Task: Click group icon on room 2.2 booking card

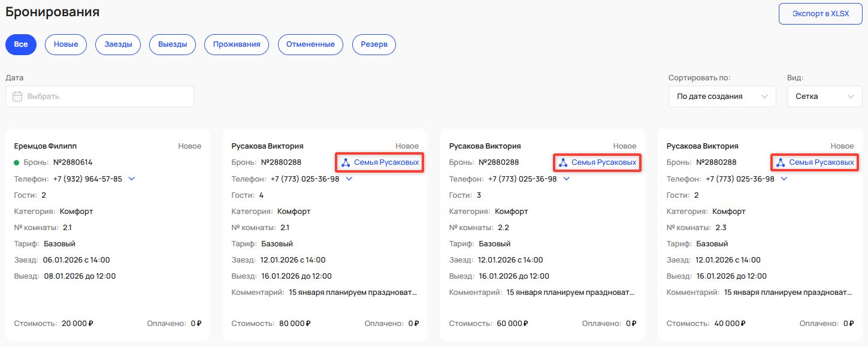Action: coord(563,162)
